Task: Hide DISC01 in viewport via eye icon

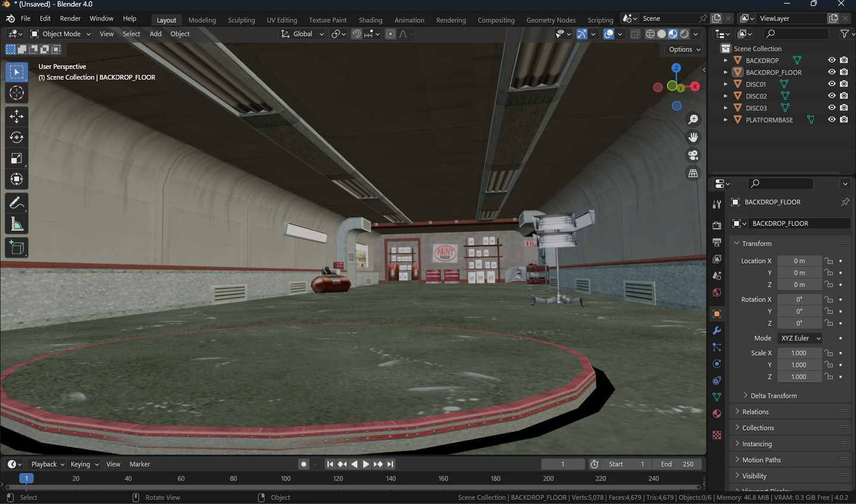Action: [x=832, y=84]
